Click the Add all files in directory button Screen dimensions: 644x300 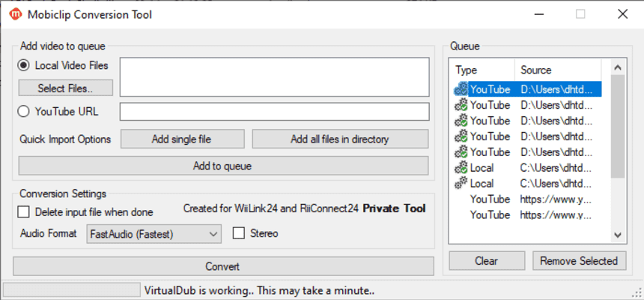point(340,139)
